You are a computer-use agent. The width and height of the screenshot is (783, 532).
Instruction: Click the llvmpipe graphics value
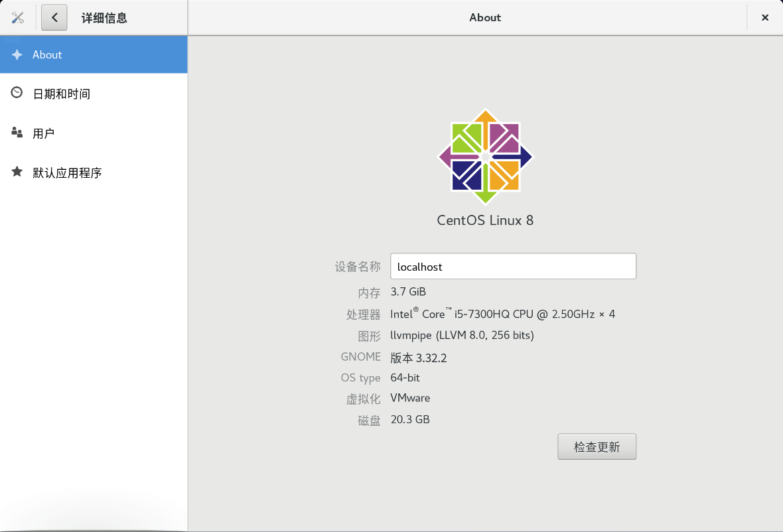[463, 336]
